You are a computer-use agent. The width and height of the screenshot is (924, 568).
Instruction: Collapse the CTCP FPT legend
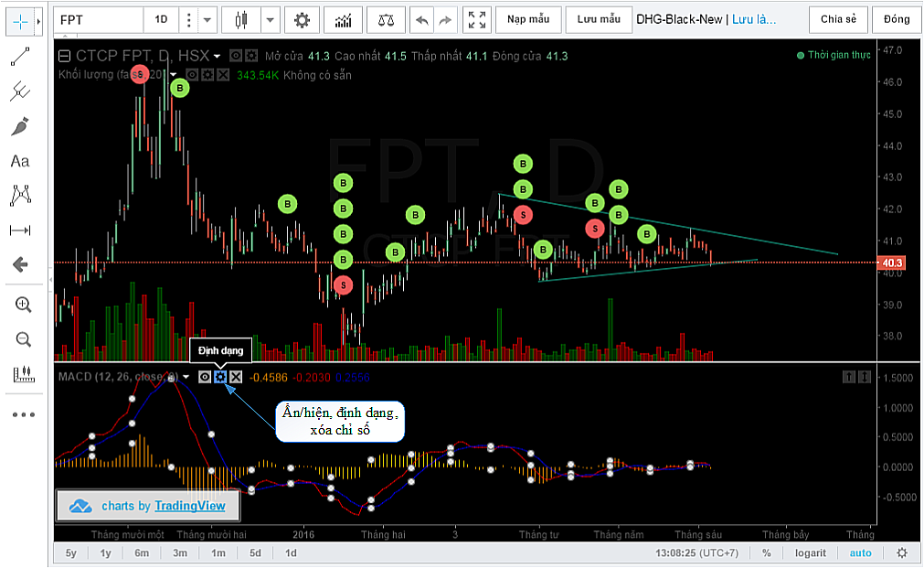click(x=64, y=56)
